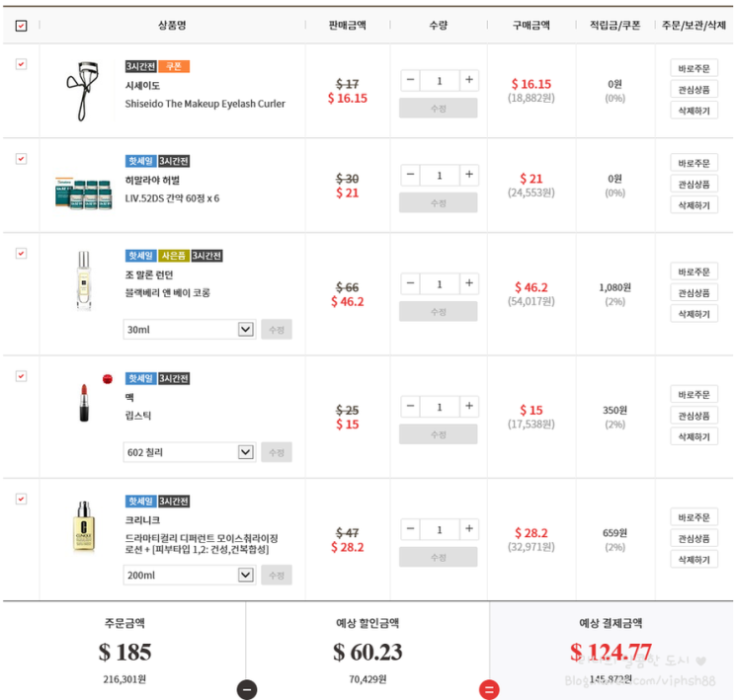734x700 pixels.
Task: Apply option edit next to 602 dropdown
Action: (277, 452)
